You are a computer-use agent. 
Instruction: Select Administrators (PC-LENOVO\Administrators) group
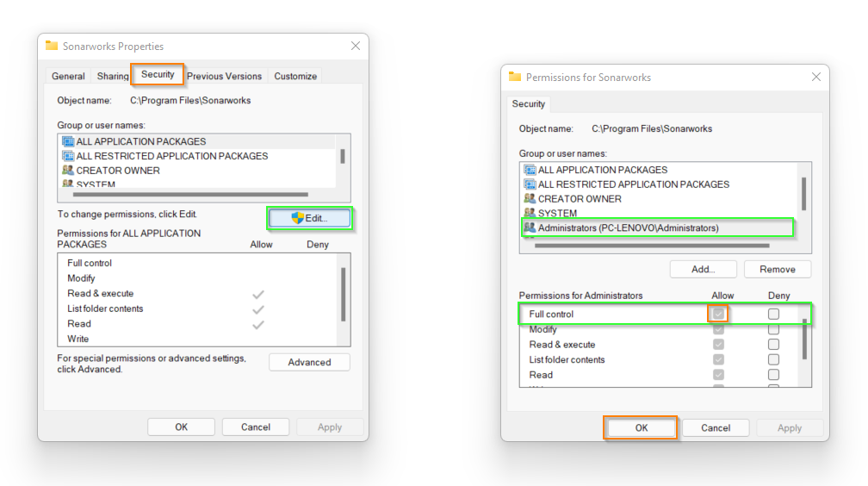(658, 227)
